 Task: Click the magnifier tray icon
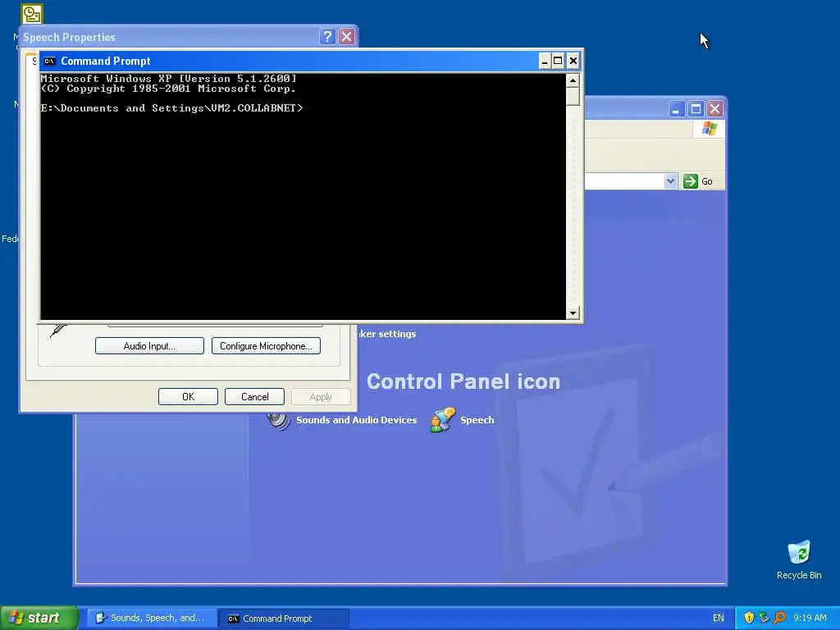point(779,618)
